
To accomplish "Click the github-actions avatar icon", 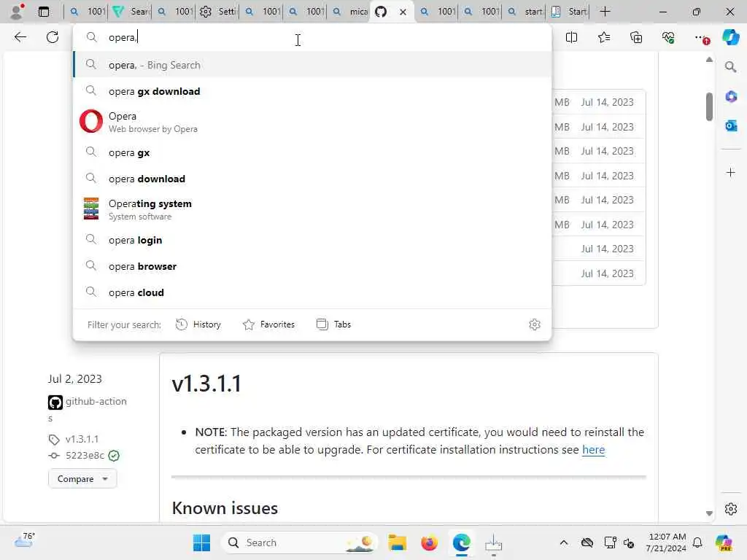I will [55, 402].
